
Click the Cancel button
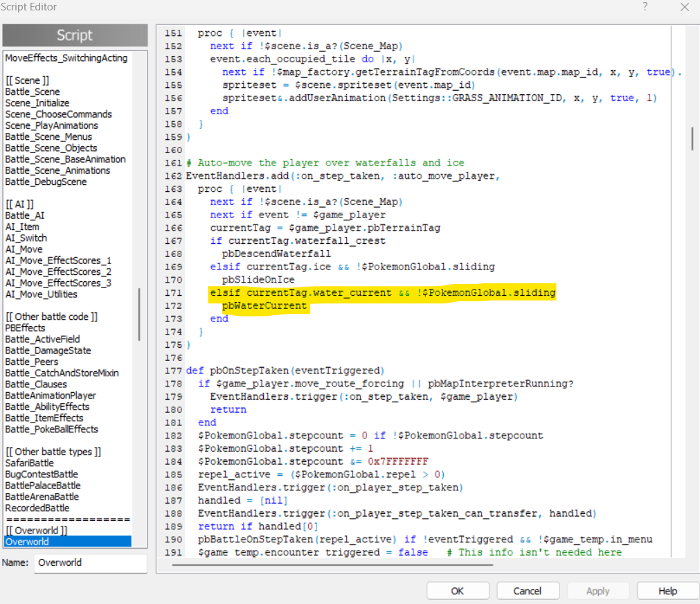(528, 591)
